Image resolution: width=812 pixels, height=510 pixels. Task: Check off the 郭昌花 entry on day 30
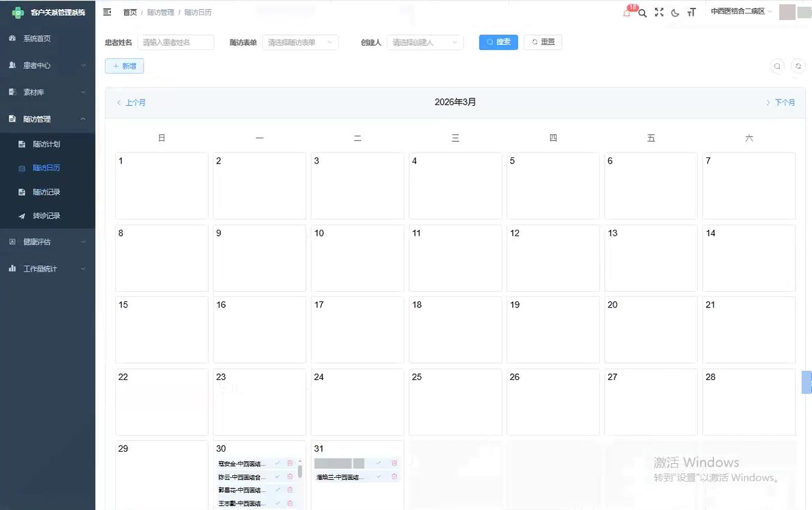click(x=278, y=490)
